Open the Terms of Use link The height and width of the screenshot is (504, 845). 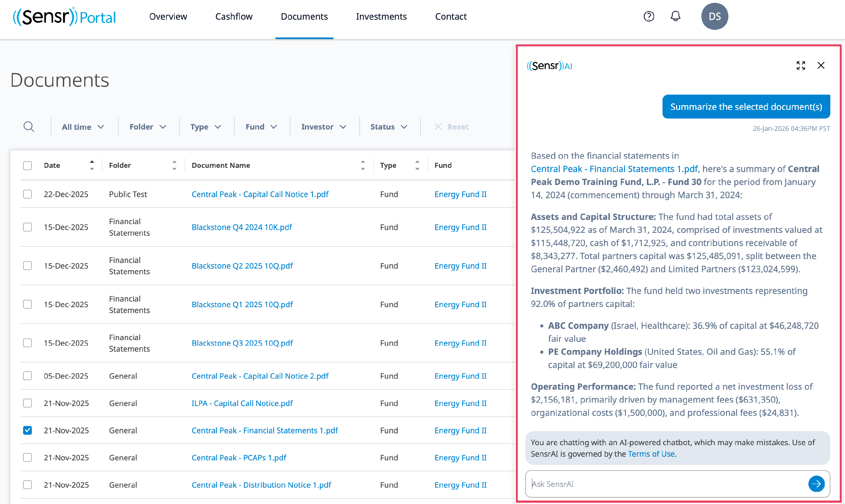(x=651, y=454)
